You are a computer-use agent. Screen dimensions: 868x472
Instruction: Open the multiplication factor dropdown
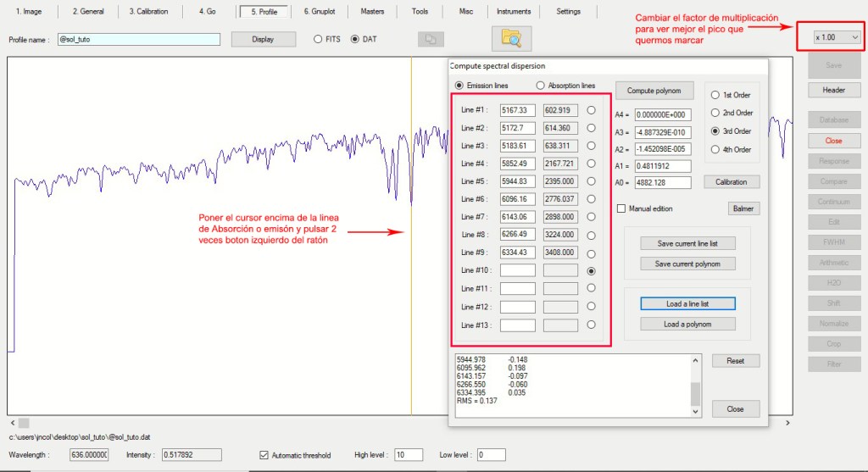click(x=837, y=37)
